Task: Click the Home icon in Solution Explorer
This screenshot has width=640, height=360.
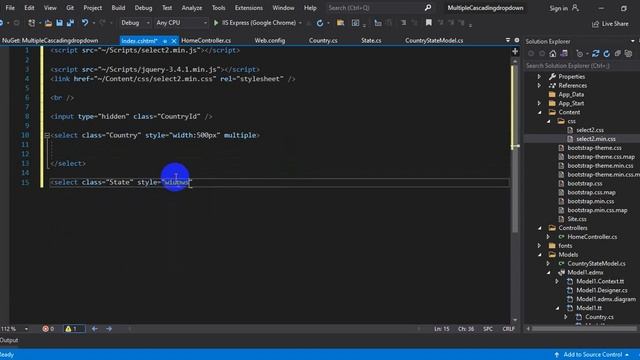Action: 553,53
